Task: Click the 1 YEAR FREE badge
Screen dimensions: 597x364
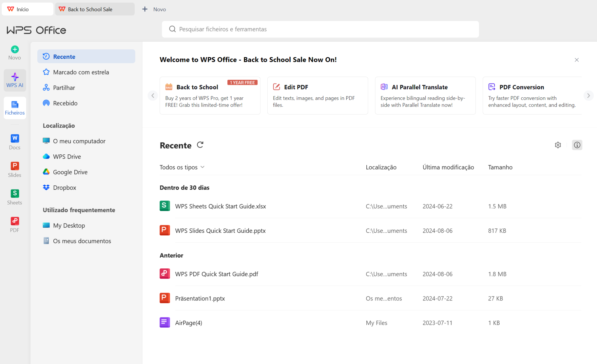Action: click(x=242, y=82)
